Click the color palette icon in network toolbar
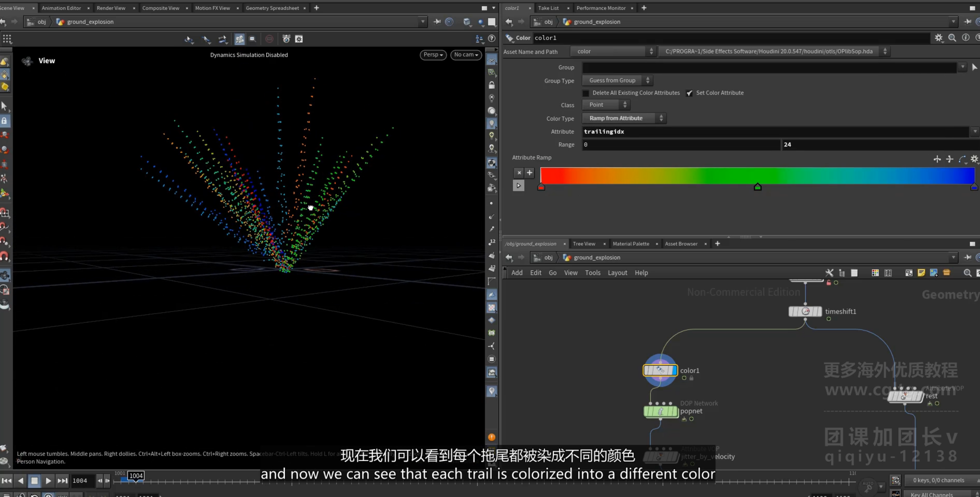Screen dimensions: 980x497 [x=875, y=273]
